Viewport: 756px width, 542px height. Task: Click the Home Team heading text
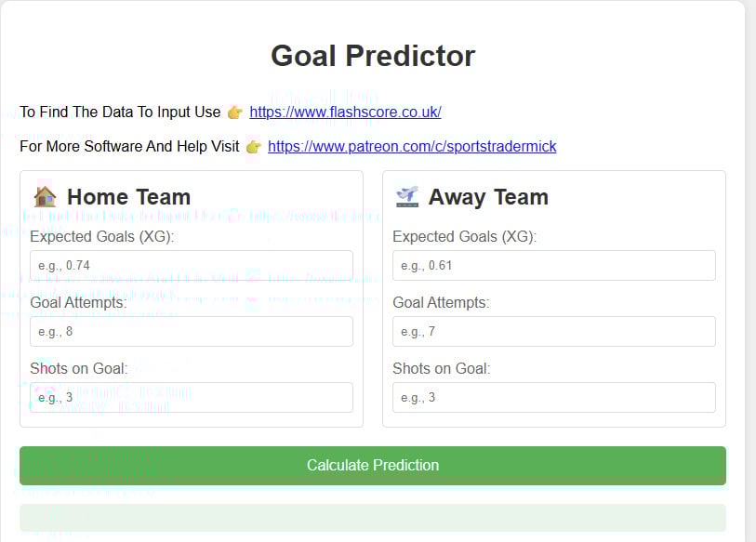click(128, 197)
